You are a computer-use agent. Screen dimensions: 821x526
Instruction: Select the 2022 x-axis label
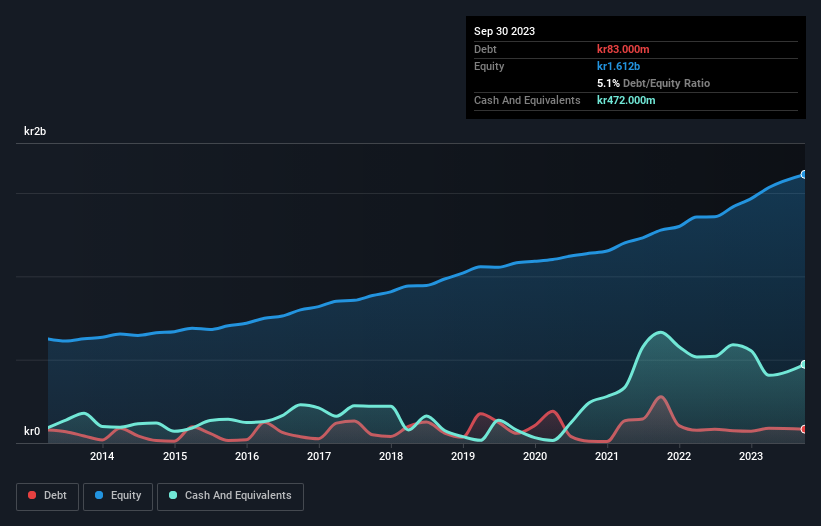click(679, 457)
